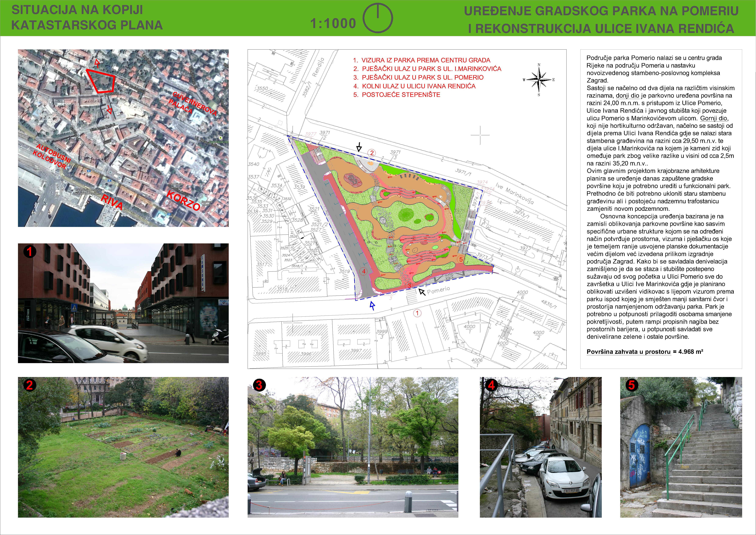This screenshot has height=535, width=756.
Task: Open photo 3 of park entrance
Action: [x=353, y=447]
